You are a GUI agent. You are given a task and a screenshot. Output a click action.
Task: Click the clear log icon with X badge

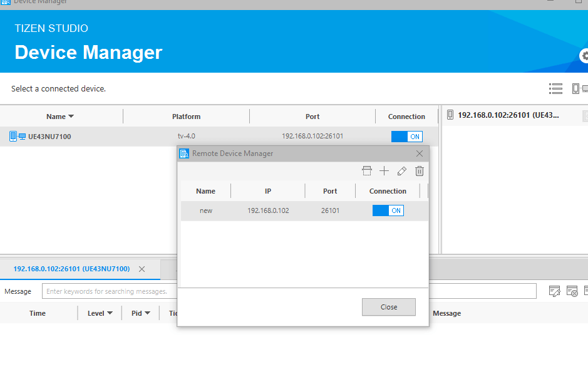pos(572,291)
